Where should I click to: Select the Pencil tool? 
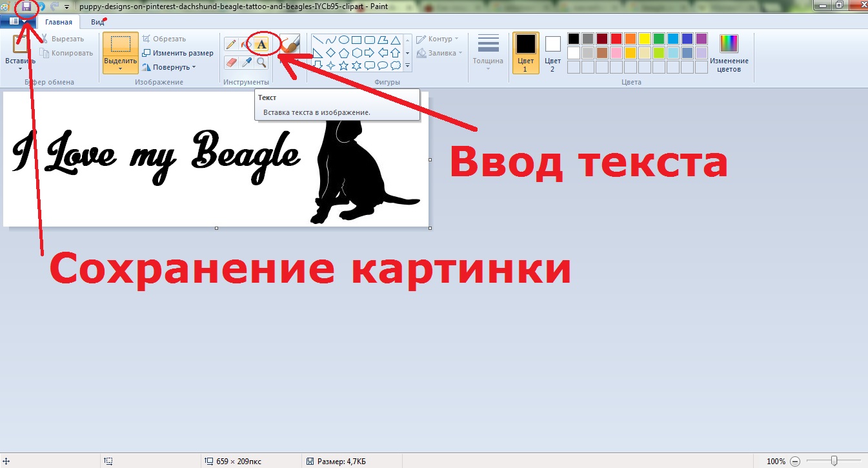(x=230, y=44)
